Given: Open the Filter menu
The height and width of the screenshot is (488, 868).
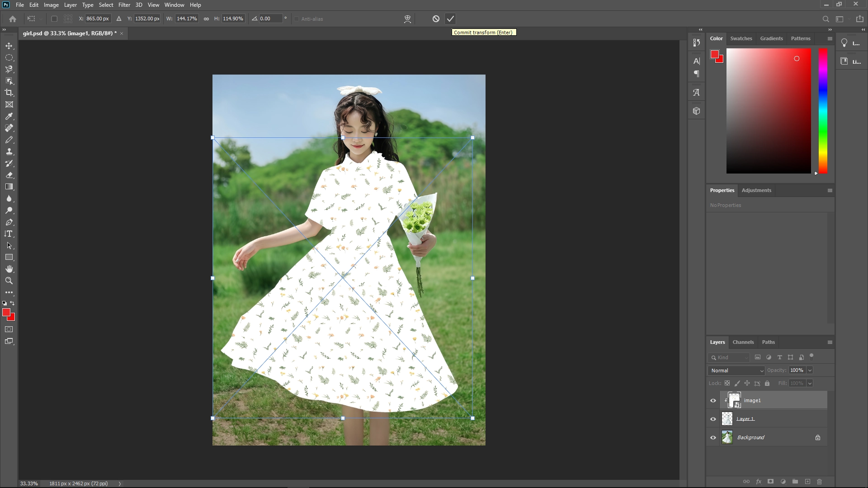Looking at the screenshot, I should (124, 5).
